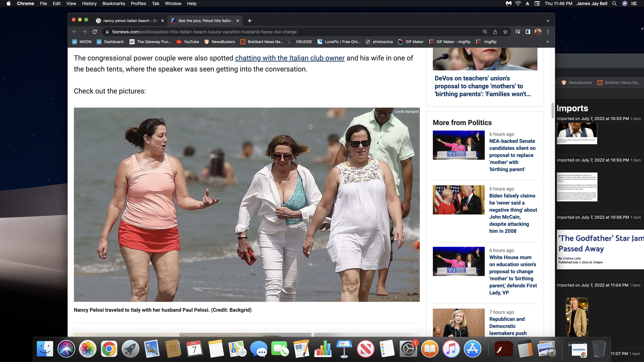Open the Bookmarks menu
The image size is (644, 362).
point(114,3)
